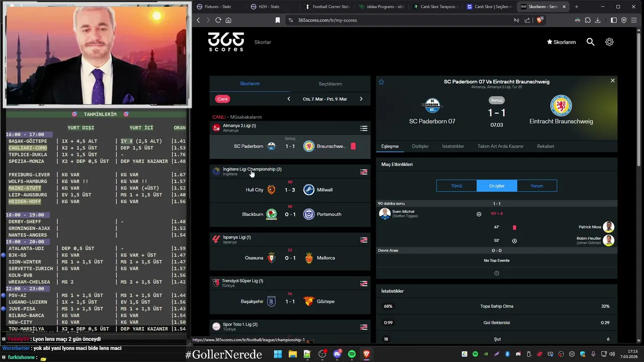Click the Topa Sahip Olma possession bar
This screenshot has width=644, height=362.
497,306
